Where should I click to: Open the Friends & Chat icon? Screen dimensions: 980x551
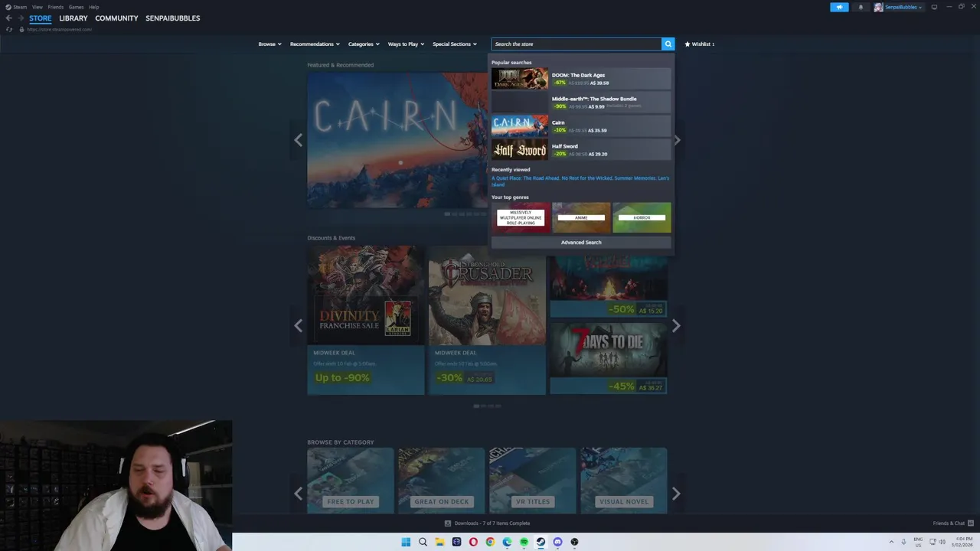click(970, 523)
